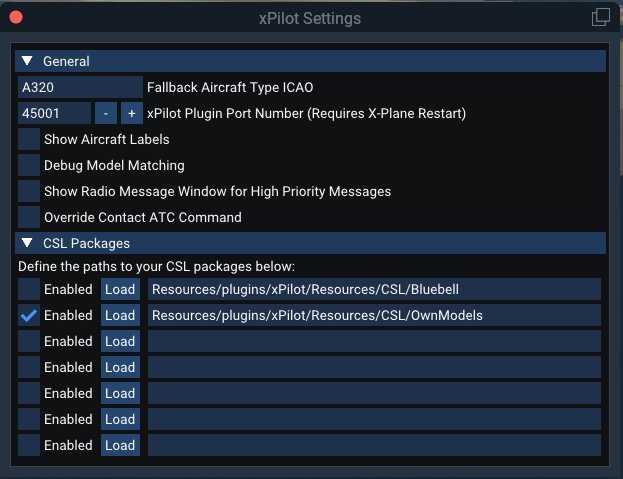Collapse the General section
The image size is (623, 479).
click(x=28, y=61)
